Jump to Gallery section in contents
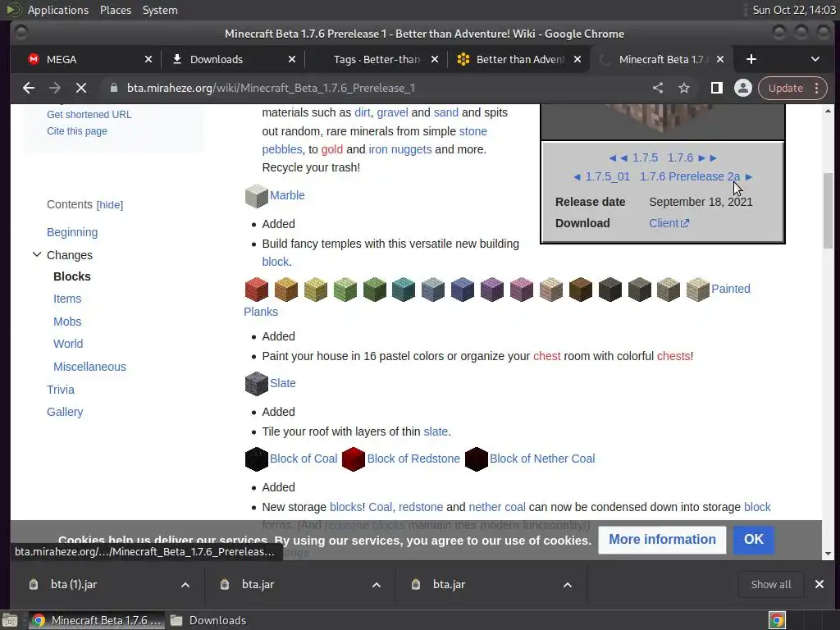840x630 pixels. [x=65, y=412]
